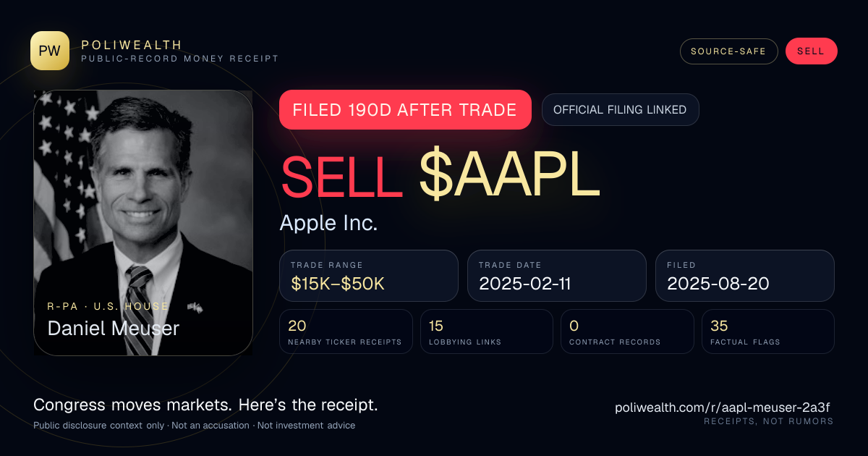The height and width of the screenshot is (456, 868).
Task: Open the Official Filing Linked tag
Action: coord(620,110)
